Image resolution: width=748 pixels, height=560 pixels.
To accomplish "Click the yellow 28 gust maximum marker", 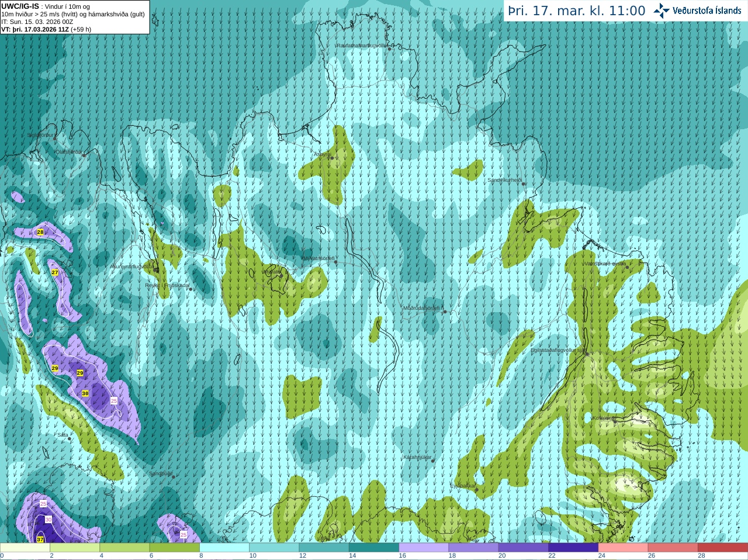I will (x=40, y=232).
